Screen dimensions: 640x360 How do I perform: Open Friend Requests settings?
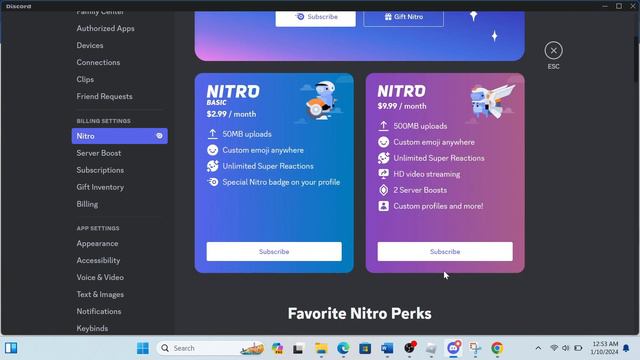pyautogui.click(x=104, y=97)
